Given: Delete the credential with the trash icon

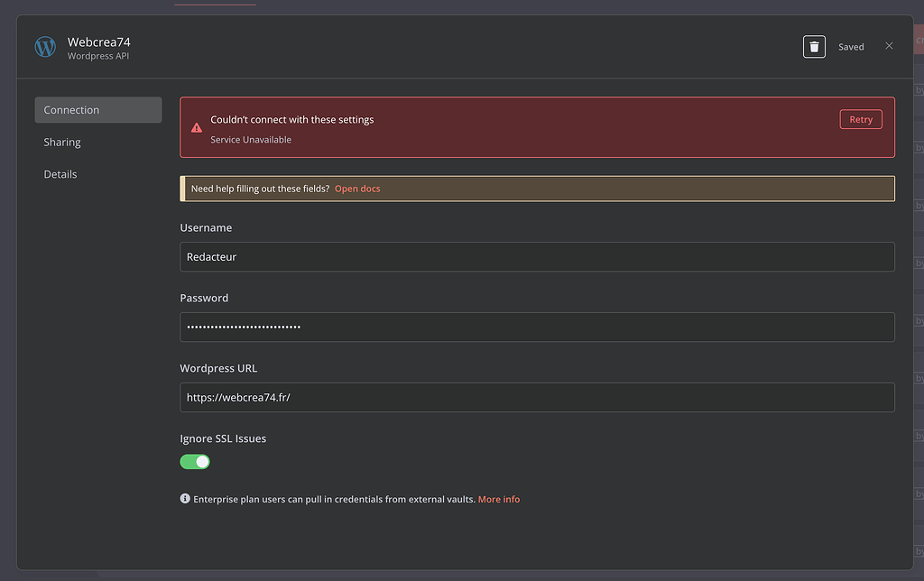Looking at the screenshot, I should click(814, 47).
